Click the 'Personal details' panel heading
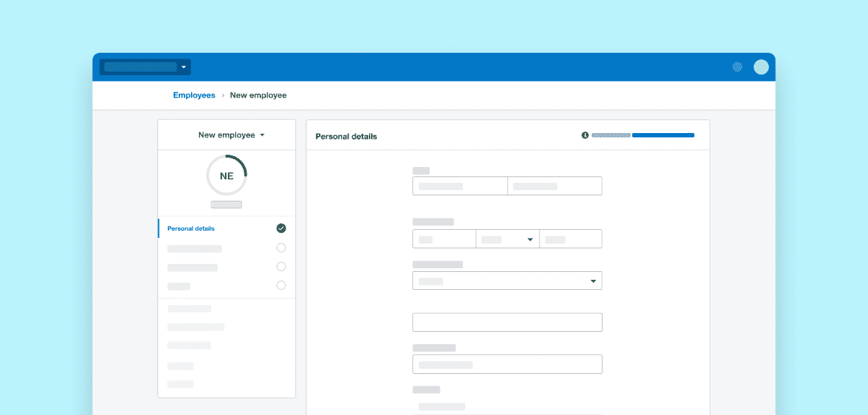The image size is (868, 415). coord(346,137)
